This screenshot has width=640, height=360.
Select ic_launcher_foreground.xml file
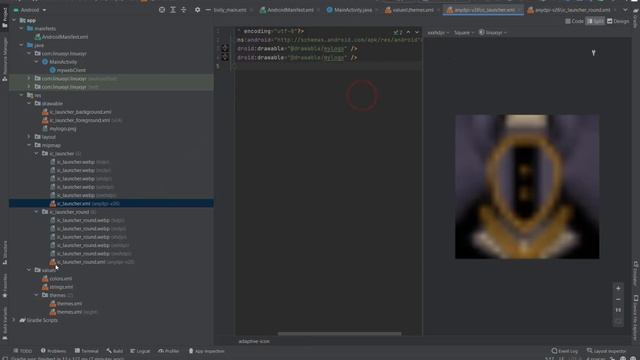coord(79,120)
